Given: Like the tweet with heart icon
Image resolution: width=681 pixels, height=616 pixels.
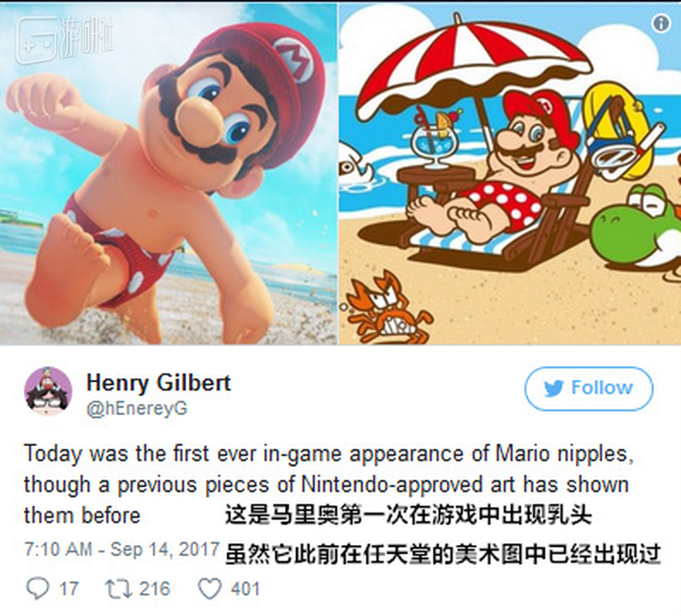Looking at the screenshot, I should point(210,589).
